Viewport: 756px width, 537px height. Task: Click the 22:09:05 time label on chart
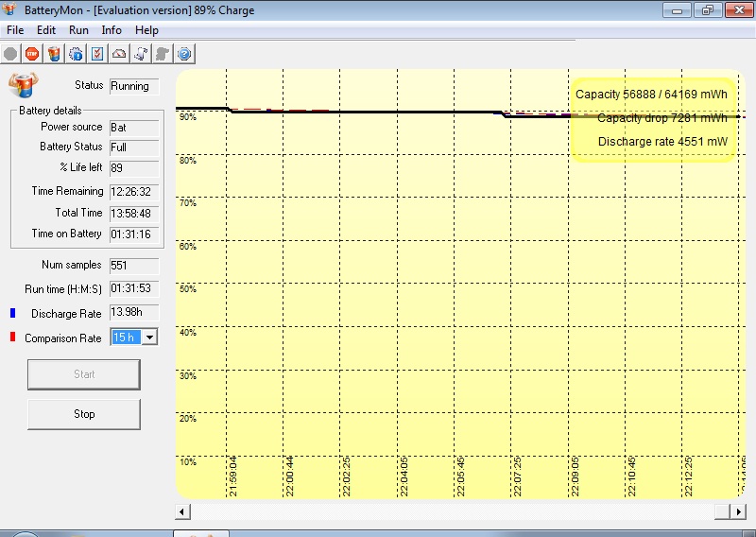[575, 476]
